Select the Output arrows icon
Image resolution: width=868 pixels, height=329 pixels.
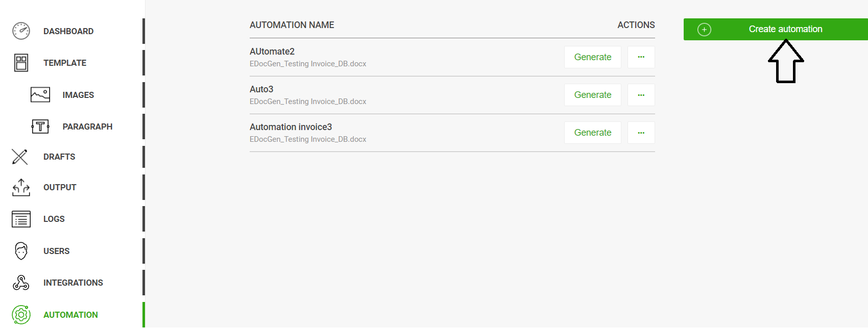click(x=20, y=187)
